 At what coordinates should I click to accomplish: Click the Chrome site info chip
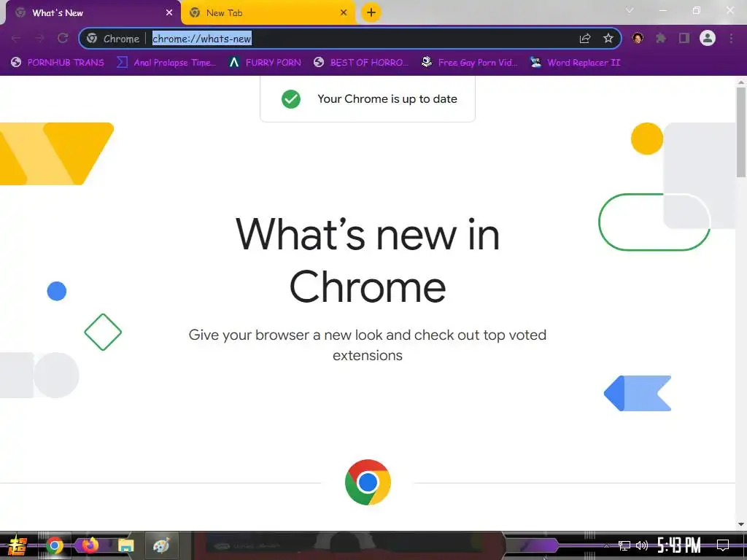coord(113,39)
